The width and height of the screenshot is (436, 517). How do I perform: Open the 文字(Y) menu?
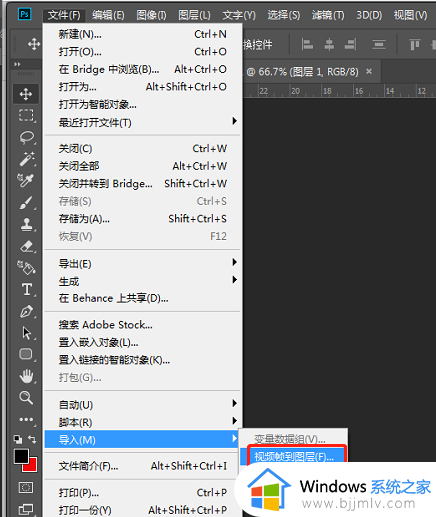239,15
